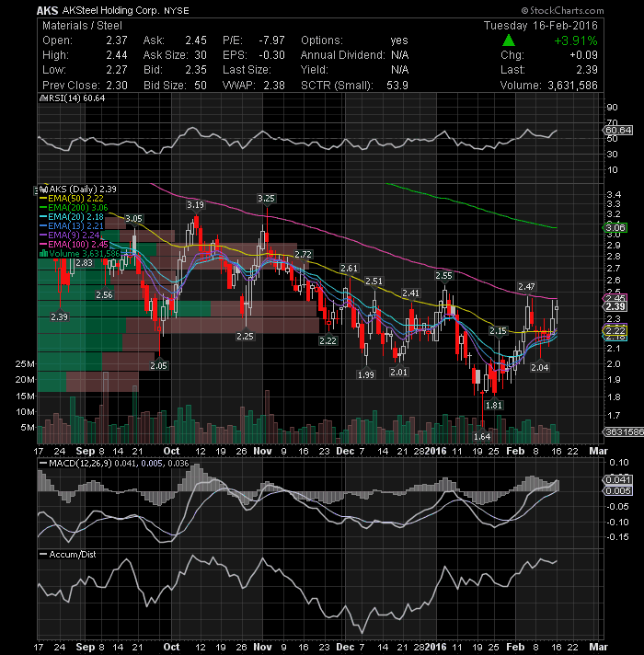Image resolution: width=644 pixels, height=655 pixels.
Task: Click the 1.64 price low label
Action: point(482,437)
